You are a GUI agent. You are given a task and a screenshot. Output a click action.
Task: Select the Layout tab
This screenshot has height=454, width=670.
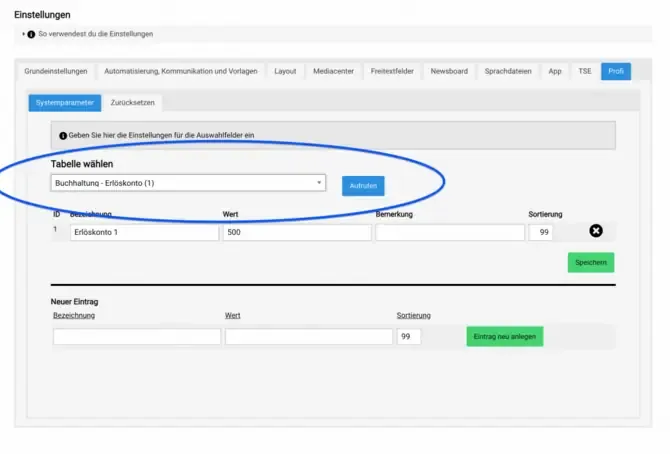[285, 71]
